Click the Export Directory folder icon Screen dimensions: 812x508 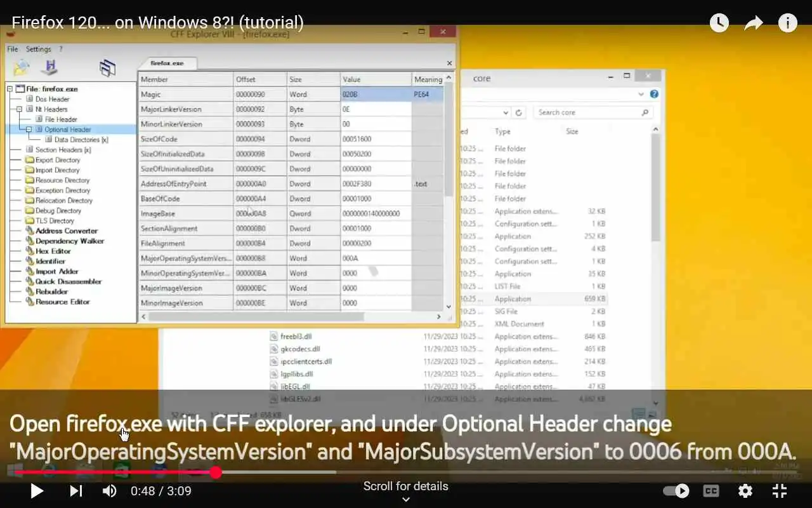30,160
